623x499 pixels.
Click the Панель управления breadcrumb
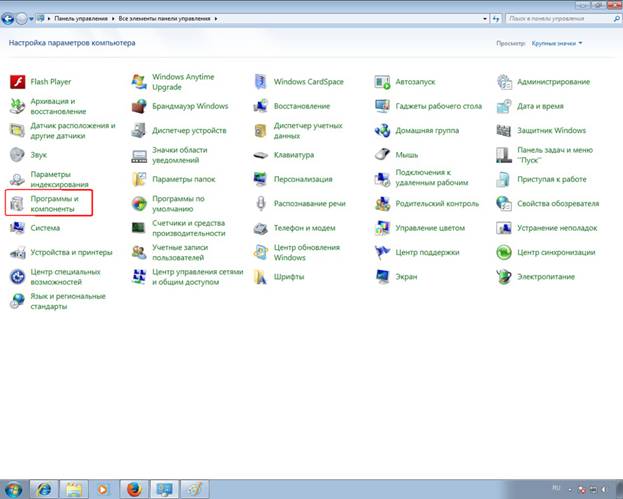[81, 19]
